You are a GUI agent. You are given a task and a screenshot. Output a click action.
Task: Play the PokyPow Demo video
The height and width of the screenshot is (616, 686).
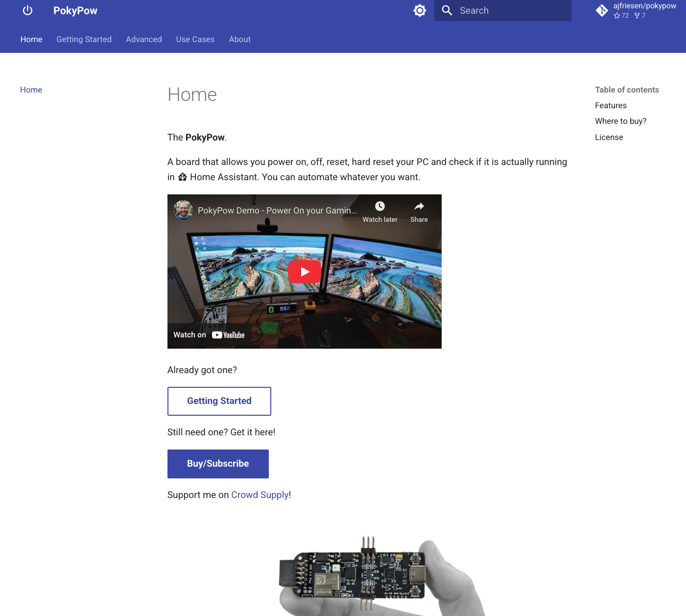304,272
